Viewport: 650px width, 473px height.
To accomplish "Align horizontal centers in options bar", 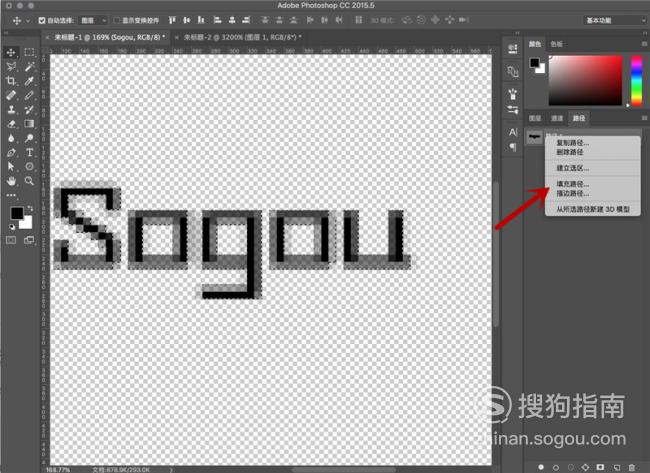I will [232, 20].
